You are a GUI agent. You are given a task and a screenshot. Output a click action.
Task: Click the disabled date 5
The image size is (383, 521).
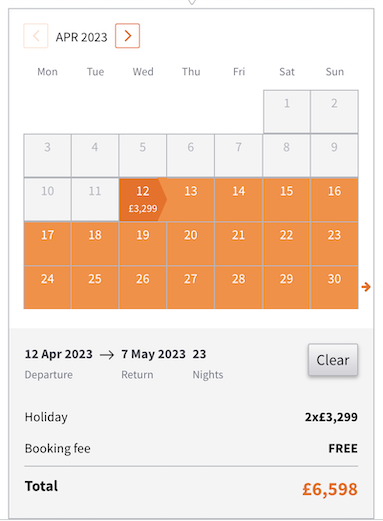click(x=143, y=155)
